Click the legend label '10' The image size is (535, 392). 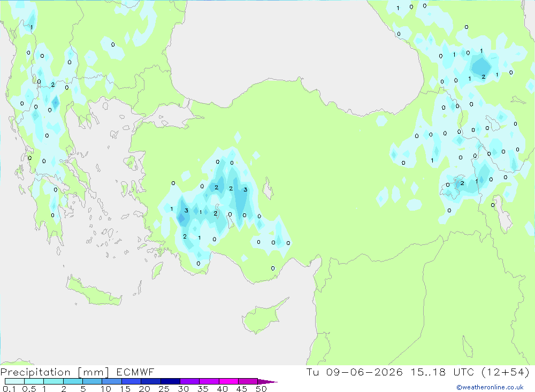click(106, 389)
